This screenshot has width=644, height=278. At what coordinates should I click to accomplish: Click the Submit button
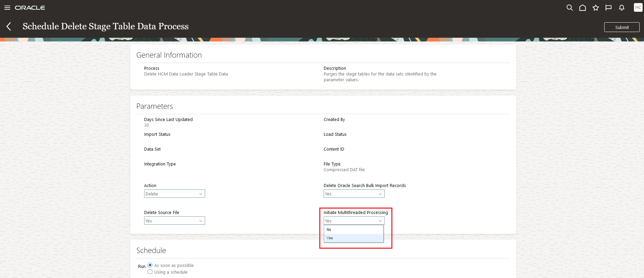click(622, 27)
